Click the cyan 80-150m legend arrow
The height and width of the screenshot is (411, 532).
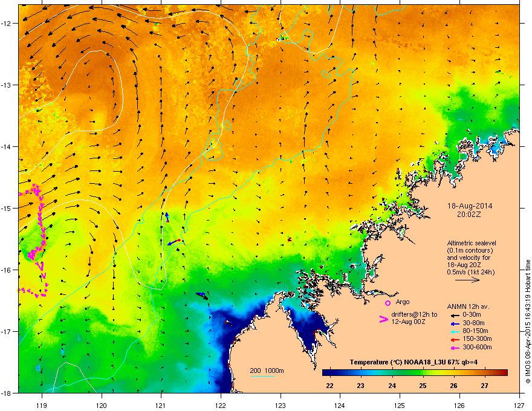[455, 331]
